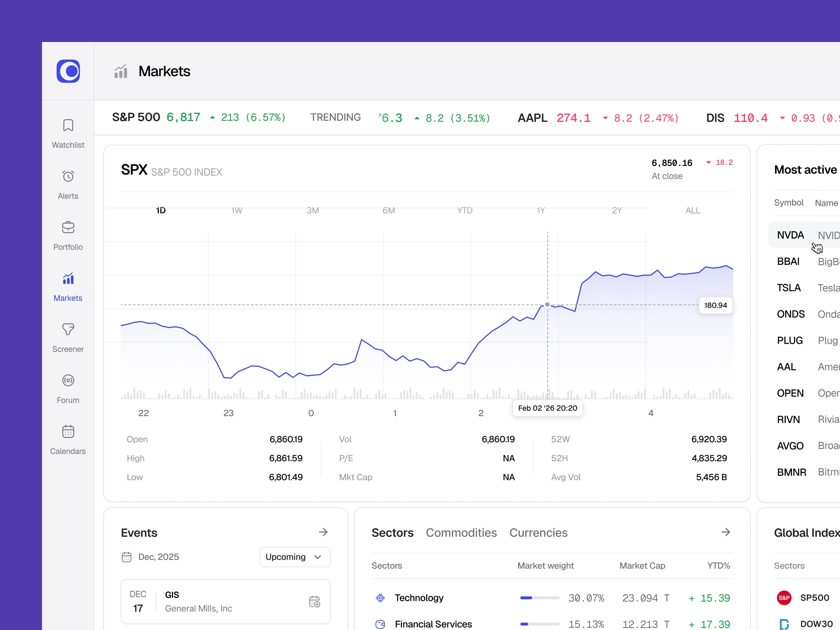Image resolution: width=840 pixels, height=630 pixels.
Task: Open the Upcoming events dropdown
Action: pyautogui.click(x=295, y=557)
